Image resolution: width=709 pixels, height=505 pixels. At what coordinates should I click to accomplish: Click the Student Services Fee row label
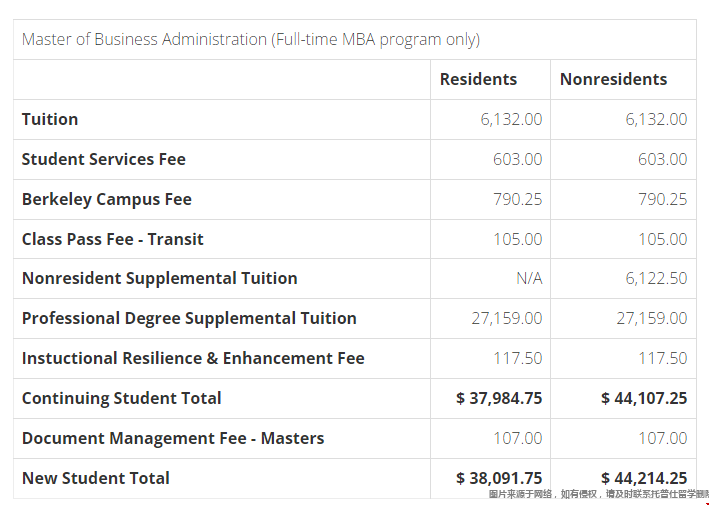tap(104, 159)
